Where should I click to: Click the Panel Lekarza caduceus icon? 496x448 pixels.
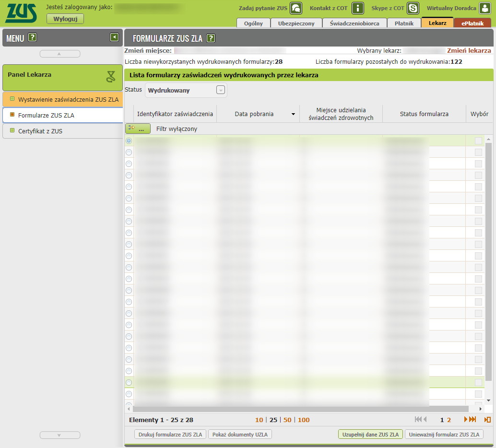pos(111,77)
